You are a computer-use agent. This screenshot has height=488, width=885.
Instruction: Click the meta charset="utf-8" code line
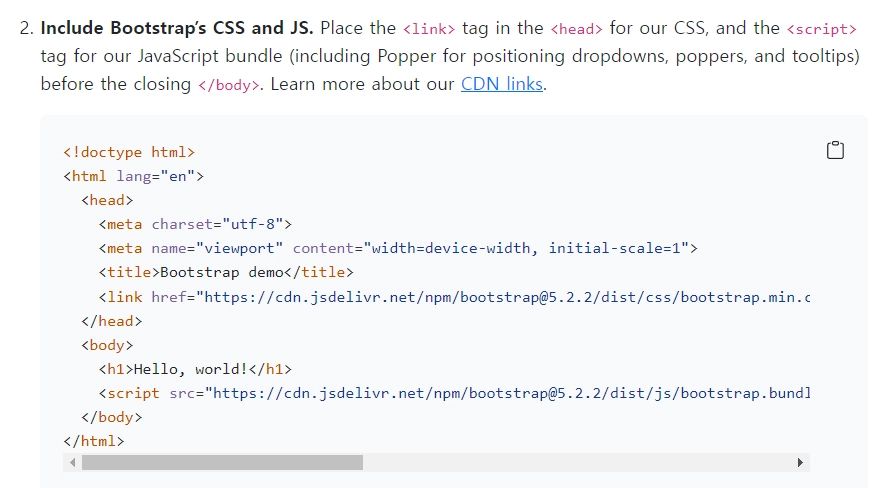point(195,225)
